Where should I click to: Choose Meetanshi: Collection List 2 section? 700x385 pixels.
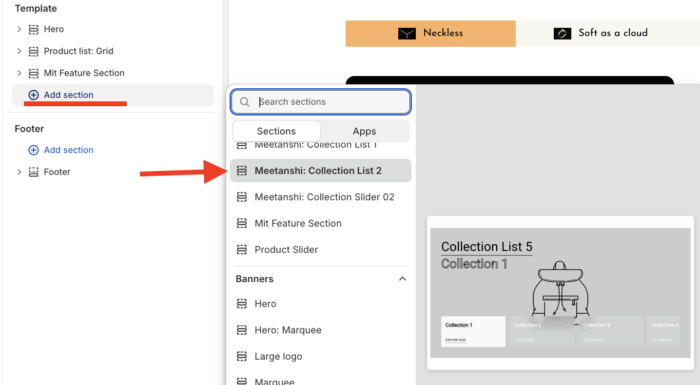[x=321, y=171]
